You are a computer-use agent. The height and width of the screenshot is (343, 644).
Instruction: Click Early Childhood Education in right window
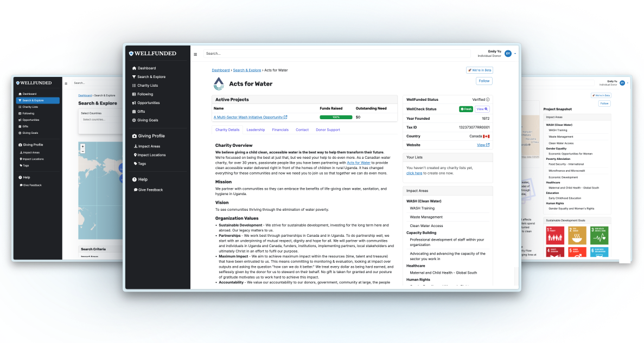565,198
